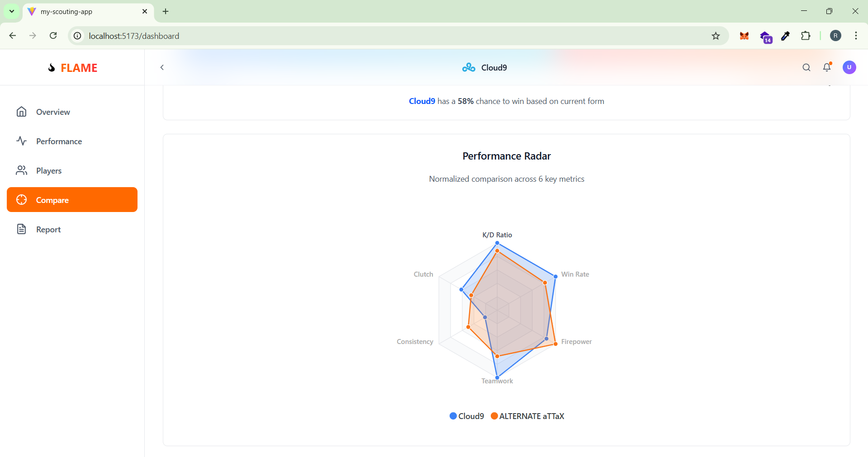The height and width of the screenshot is (457, 868).
Task: Click the orange ALTERNATE aTTaX legend dot
Action: 494,416
